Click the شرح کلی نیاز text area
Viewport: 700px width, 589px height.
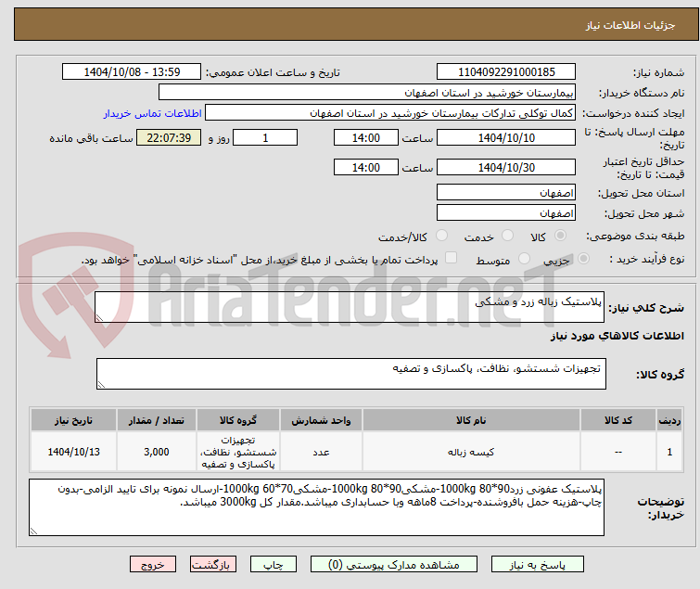click(350, 307)
